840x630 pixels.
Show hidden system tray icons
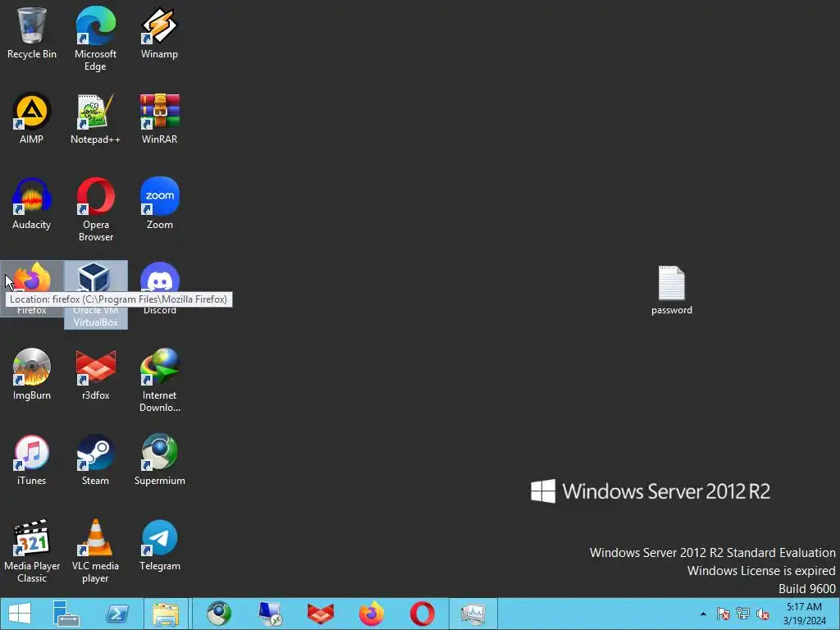pos(703,614)
